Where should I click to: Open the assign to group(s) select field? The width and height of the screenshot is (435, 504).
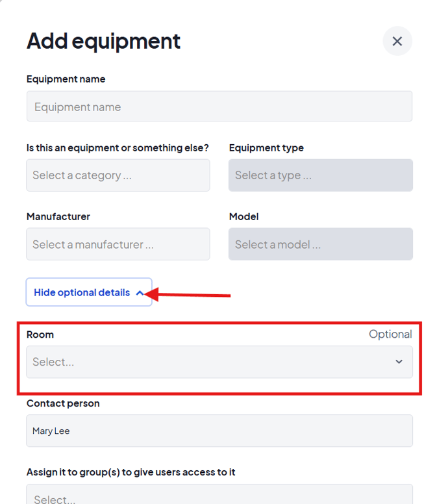click(x=219, y=497)
